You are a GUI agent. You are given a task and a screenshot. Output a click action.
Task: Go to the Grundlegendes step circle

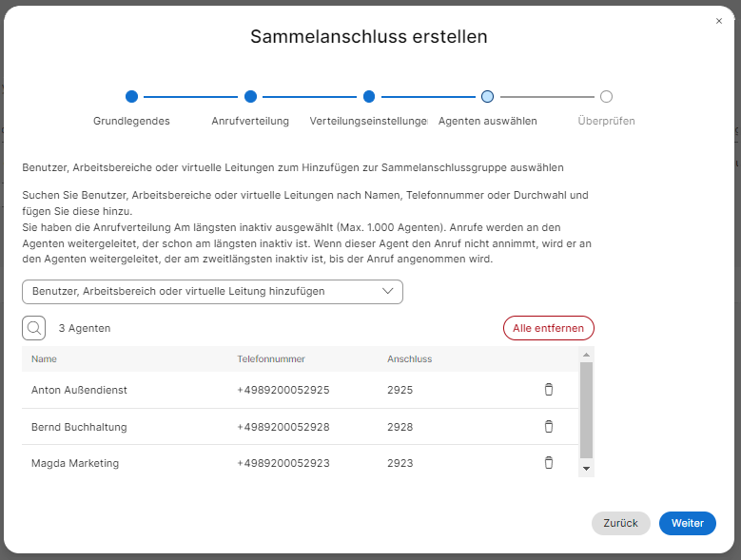pos(131,96)
